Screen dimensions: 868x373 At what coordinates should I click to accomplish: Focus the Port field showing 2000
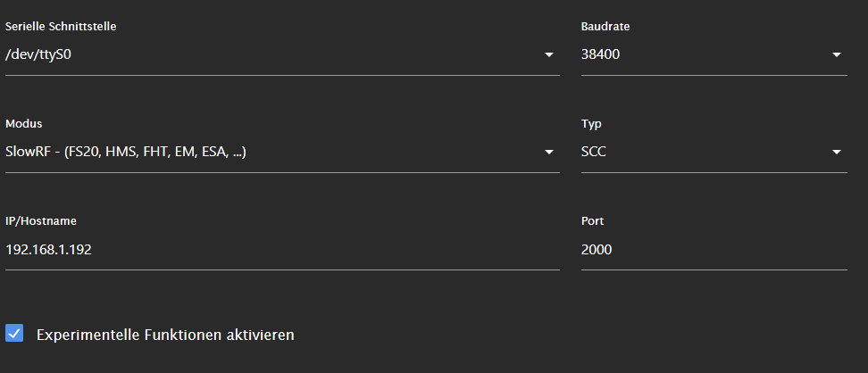pos(597,250)
